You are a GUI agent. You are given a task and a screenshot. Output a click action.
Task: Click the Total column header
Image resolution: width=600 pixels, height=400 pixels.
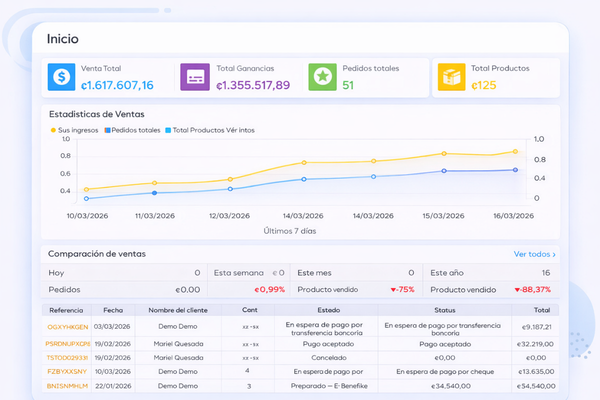point(542,310)
